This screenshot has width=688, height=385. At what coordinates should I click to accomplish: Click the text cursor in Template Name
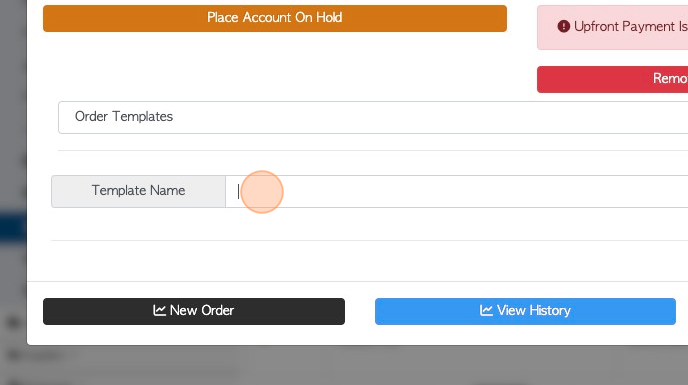[238, 191]
